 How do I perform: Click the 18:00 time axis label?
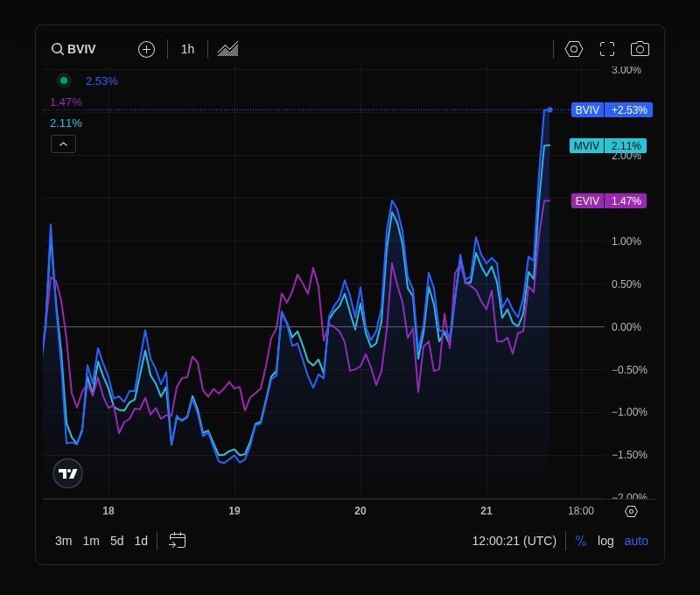(581, 511)
